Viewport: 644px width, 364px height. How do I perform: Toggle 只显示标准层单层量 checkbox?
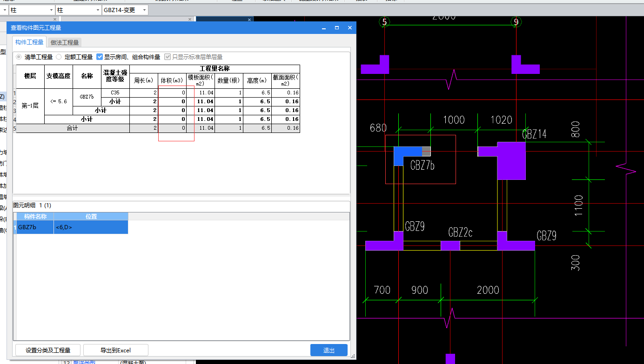pyautogui.click(x=168, y=57)
